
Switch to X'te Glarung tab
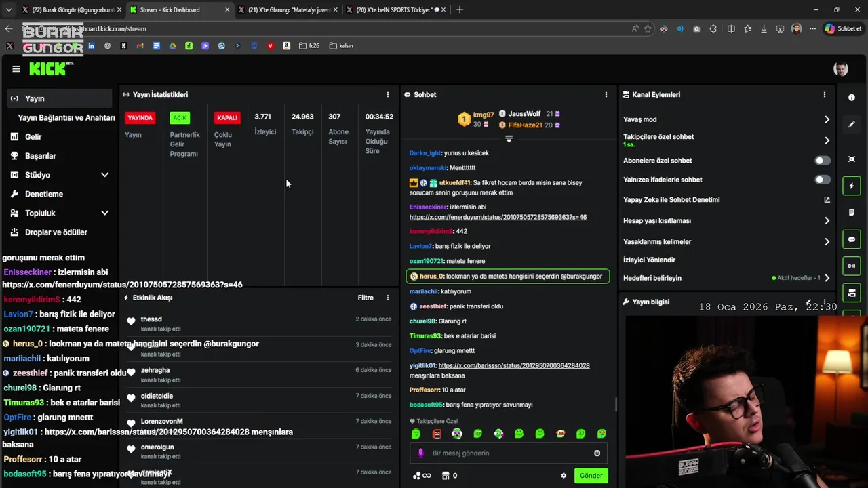287,9
